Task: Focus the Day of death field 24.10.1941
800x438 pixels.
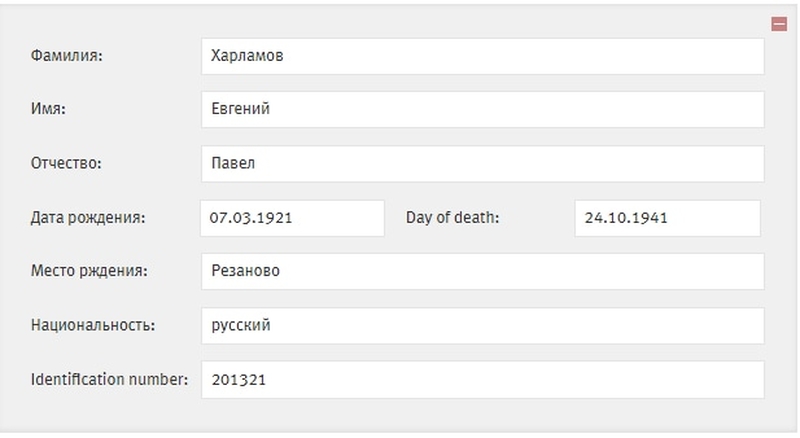Action: 668,217
